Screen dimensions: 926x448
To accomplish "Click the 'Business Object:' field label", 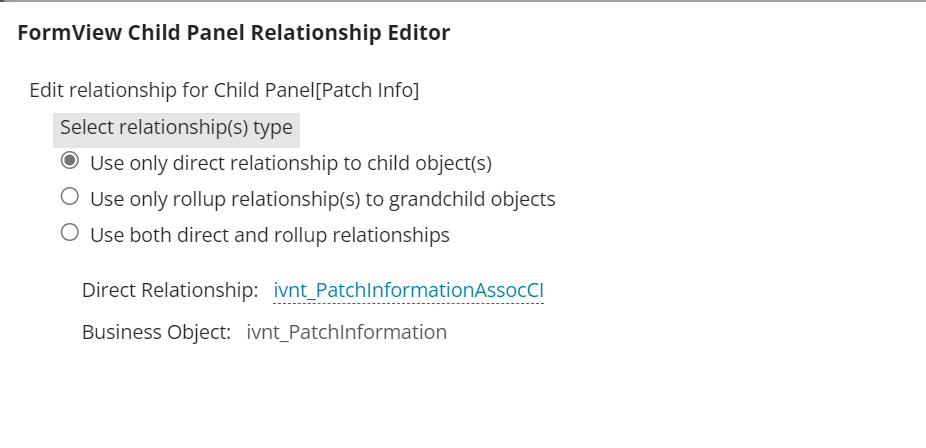I will (156, 332).
